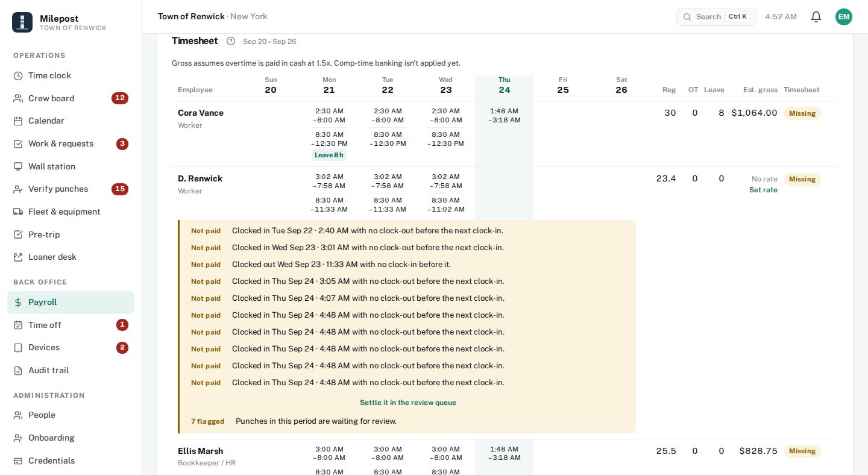Open Work & requests
Viewport: 868px width, 475px height.
coord(71,143)
